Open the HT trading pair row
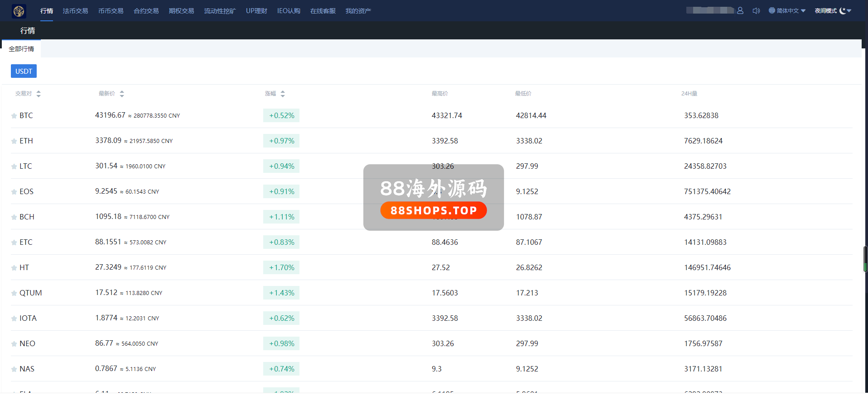Image resolution: width=868 pixels, height=395 pixels. 24,267
